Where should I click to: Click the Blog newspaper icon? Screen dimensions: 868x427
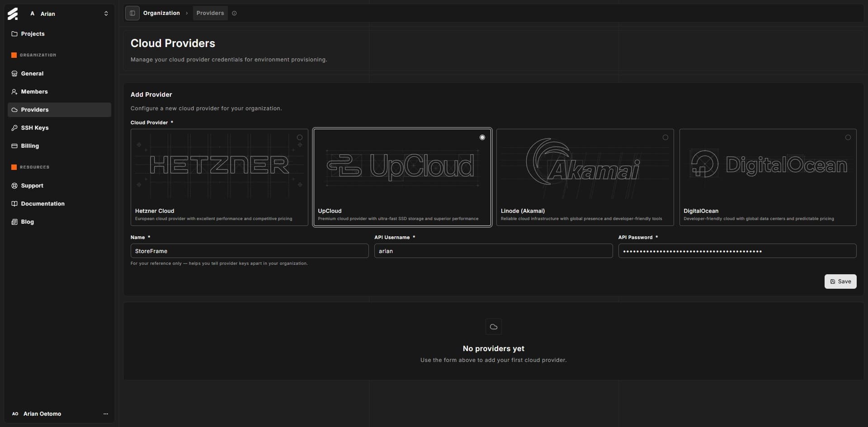[x=14, y=222]
